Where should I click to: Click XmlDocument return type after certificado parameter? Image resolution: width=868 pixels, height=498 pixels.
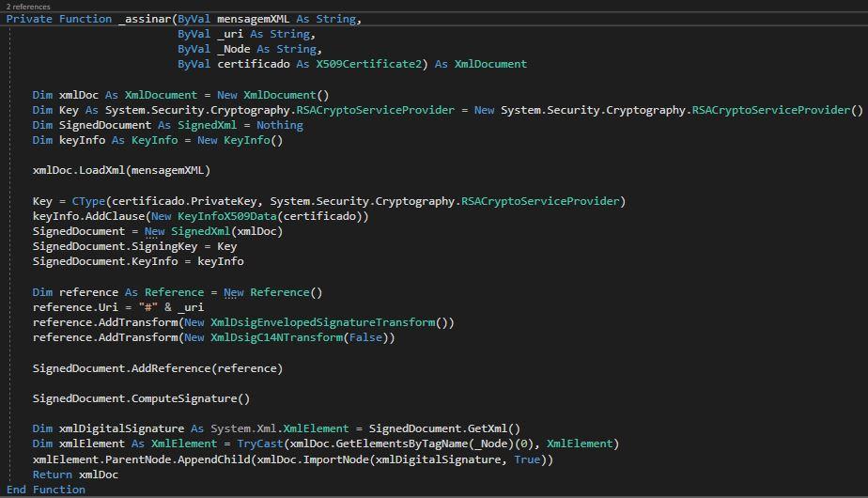(x=490, y=64)
